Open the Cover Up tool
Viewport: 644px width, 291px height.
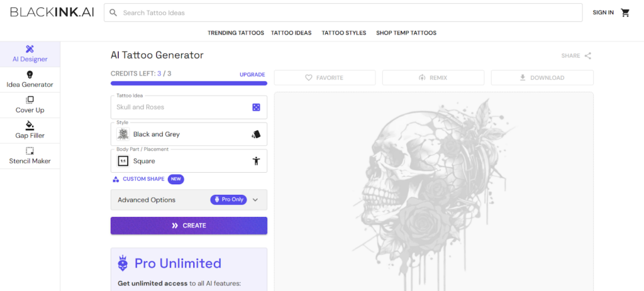click(x=30, y=105)
